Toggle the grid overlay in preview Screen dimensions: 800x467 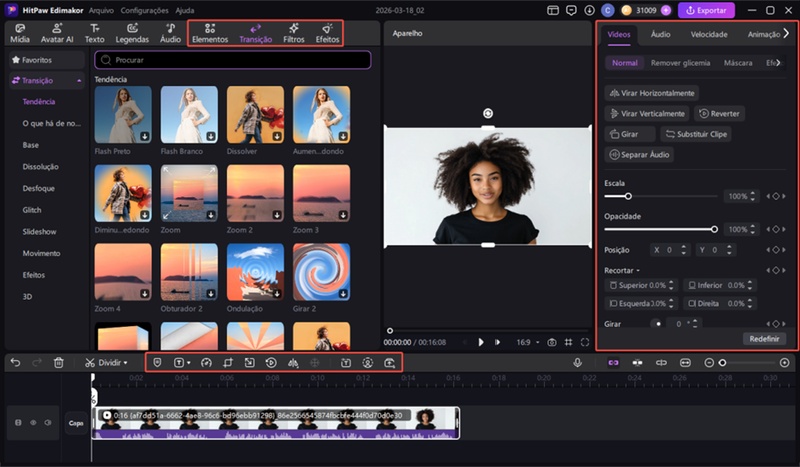(x=568, y=342)
